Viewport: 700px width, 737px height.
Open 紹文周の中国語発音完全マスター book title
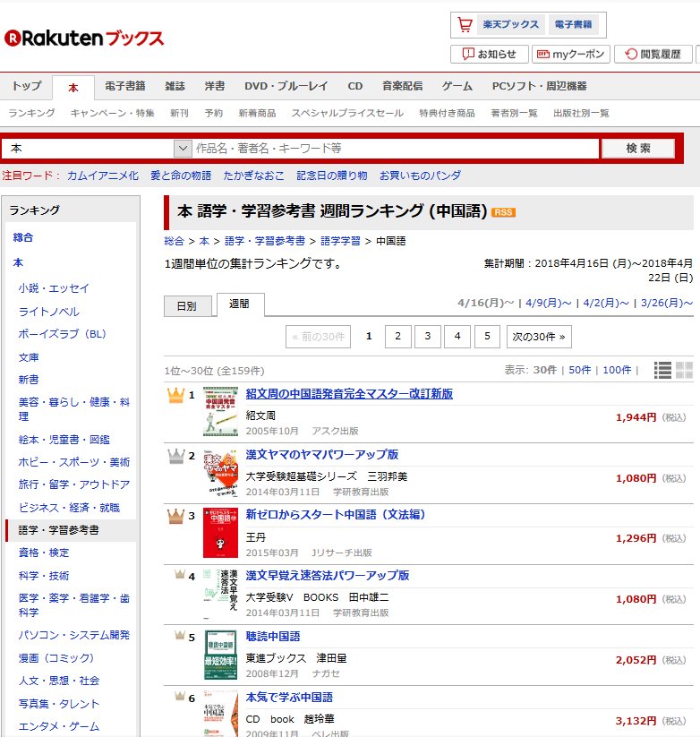pyautogui.click(x=349, y=394)
